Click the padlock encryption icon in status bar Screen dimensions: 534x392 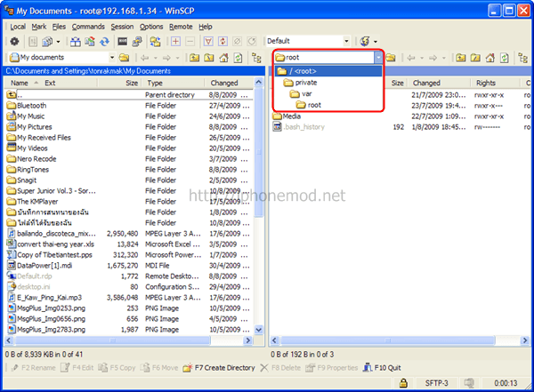(403, 383)
